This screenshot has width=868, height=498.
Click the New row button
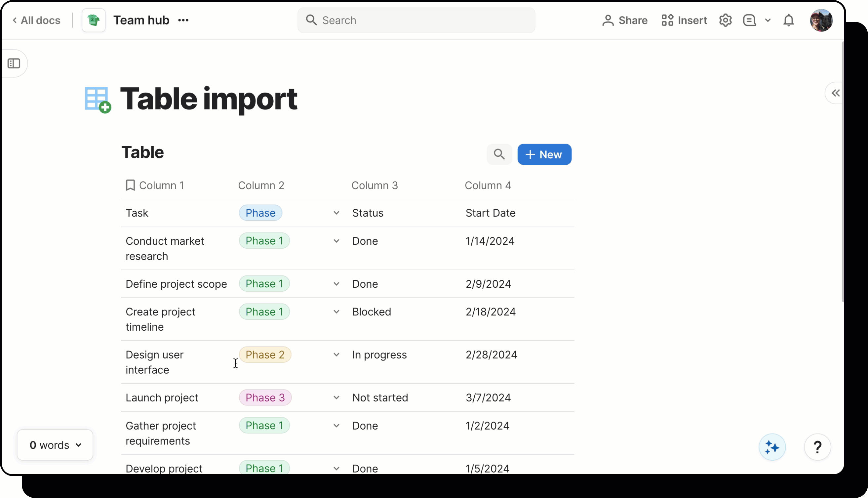tap(544, 154)
